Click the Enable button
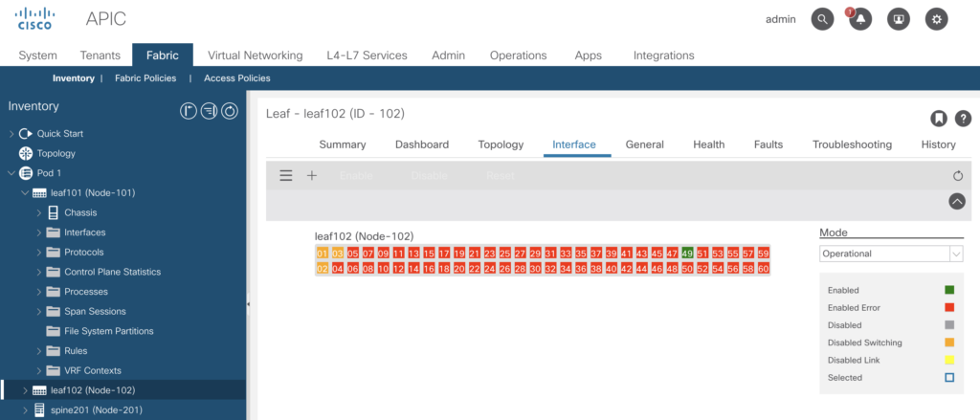980x420 pixels. coord(356,176)
